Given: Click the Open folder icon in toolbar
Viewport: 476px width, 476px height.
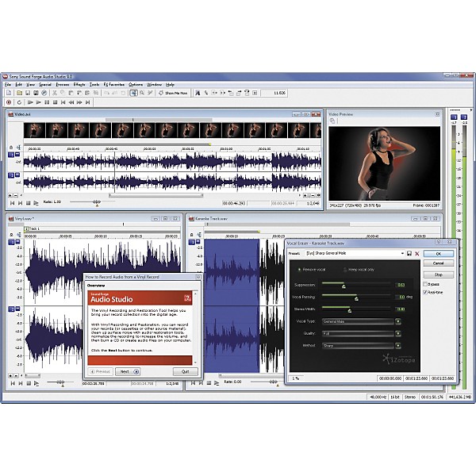Looking at the screenshot, I should (19, 93).
